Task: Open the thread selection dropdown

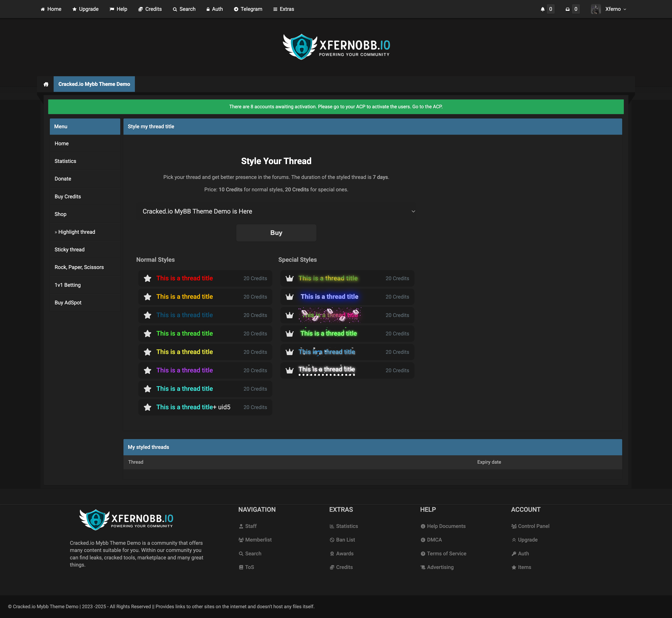Action: point(276,211)
